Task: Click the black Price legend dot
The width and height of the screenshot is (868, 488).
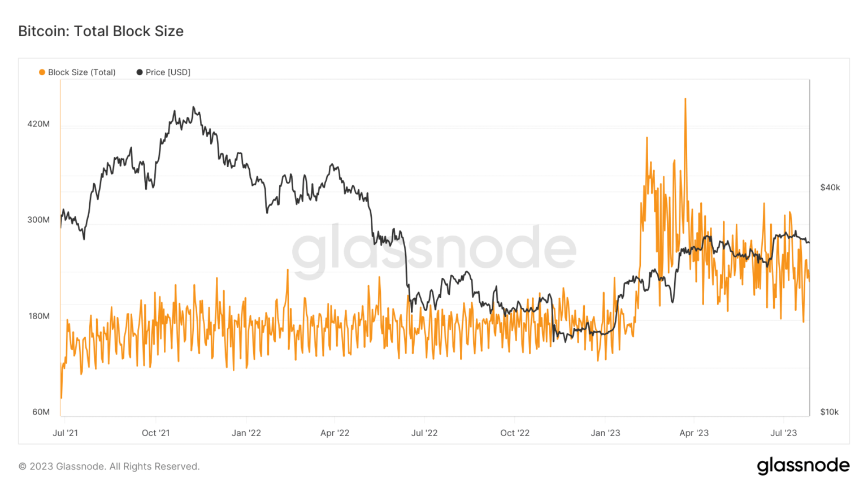Action: (x=140, y=72)
